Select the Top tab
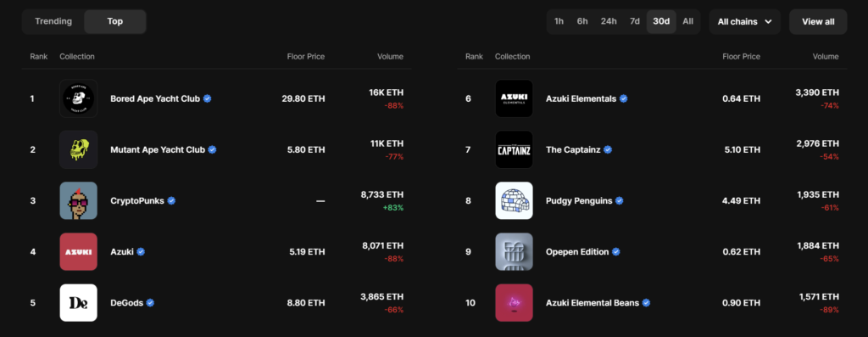This screenshot has height=337, width=868. 115,21
